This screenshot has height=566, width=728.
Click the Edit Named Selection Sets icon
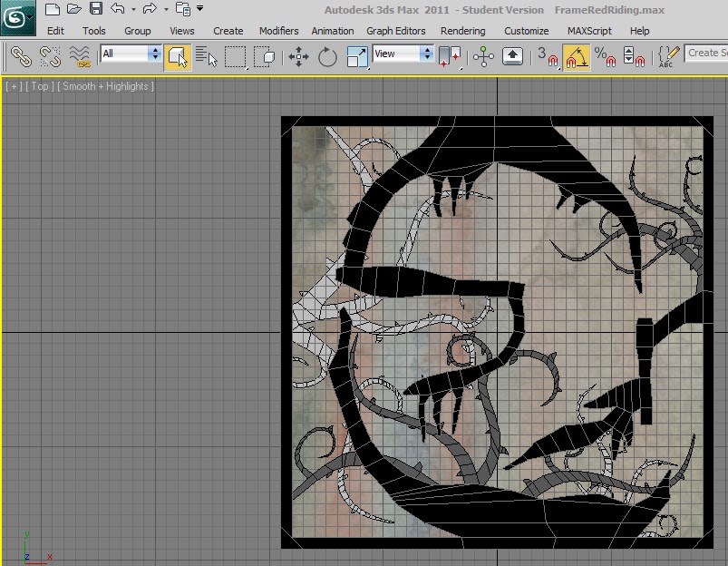(668, 57)
